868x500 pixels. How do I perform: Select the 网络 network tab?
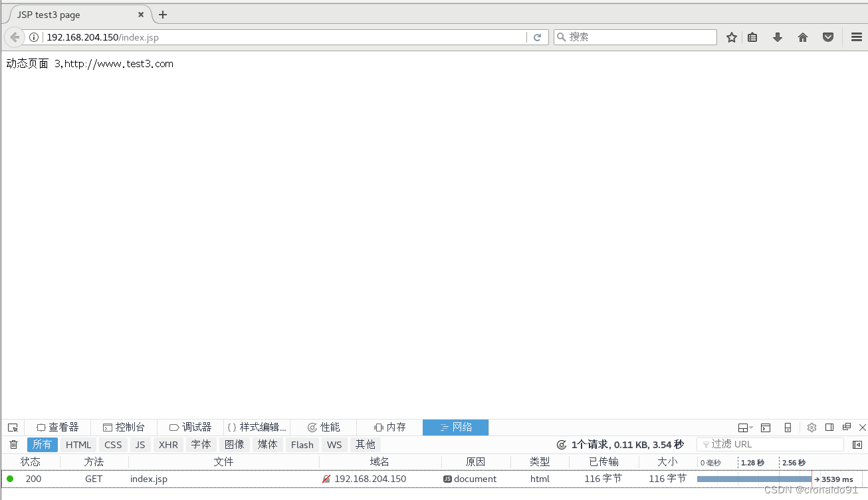click(x=456, y=428)
